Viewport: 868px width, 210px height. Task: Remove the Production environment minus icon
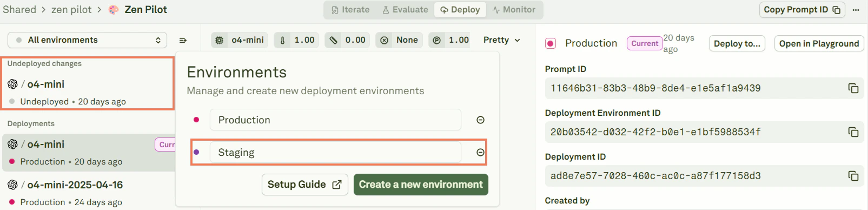point(480,120)
